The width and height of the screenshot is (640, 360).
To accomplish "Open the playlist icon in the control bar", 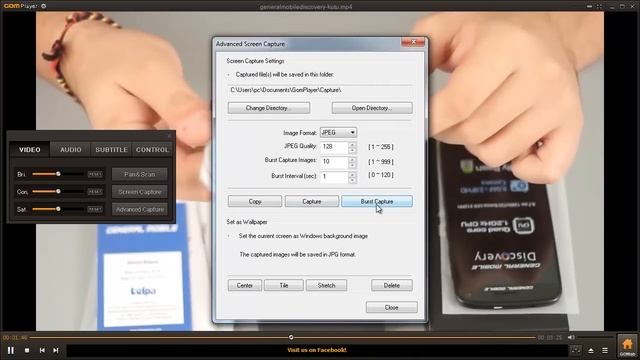I will (605, 351).
